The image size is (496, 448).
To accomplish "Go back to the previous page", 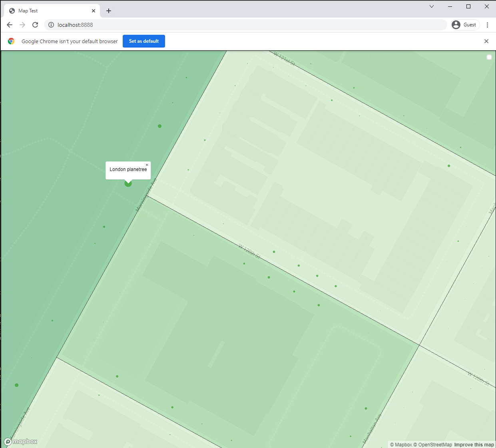I will [10, 25].
